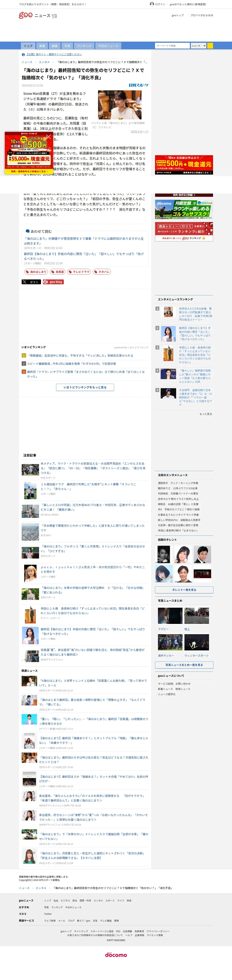Open 米メディア、マイク・トラウト featured article
This screenshot has width=232, height=980.
(x=93, y=468)
